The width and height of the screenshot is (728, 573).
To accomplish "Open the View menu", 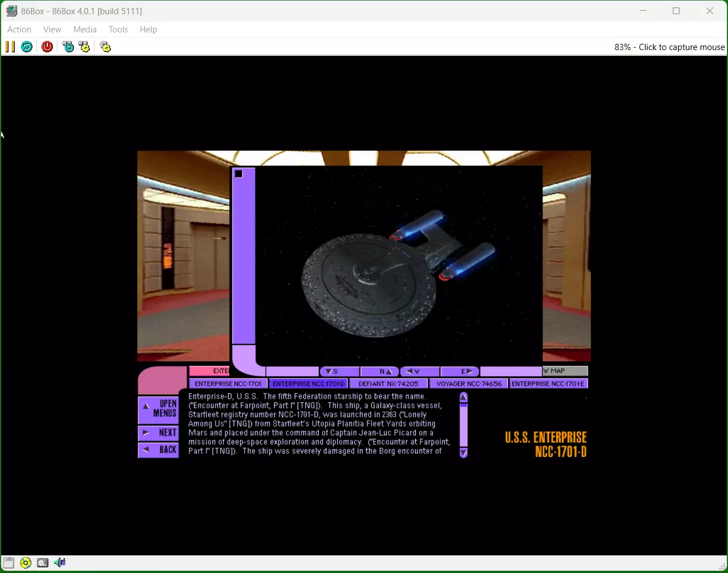I will (x=52, y=30).
